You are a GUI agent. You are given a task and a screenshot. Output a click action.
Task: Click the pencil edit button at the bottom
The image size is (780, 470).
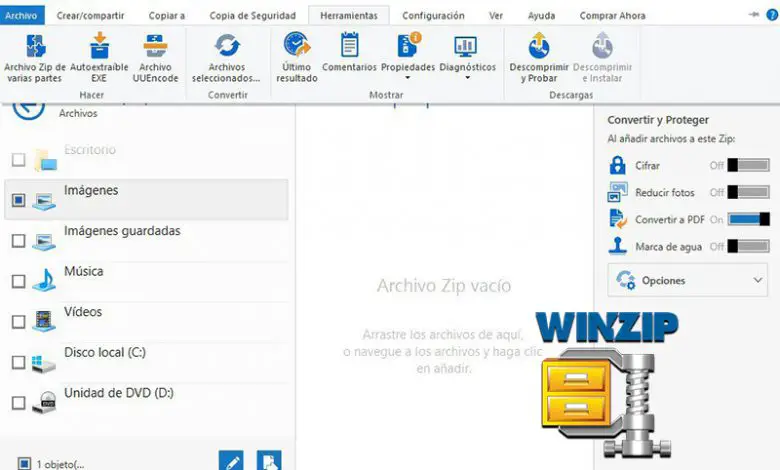[231, 461]
